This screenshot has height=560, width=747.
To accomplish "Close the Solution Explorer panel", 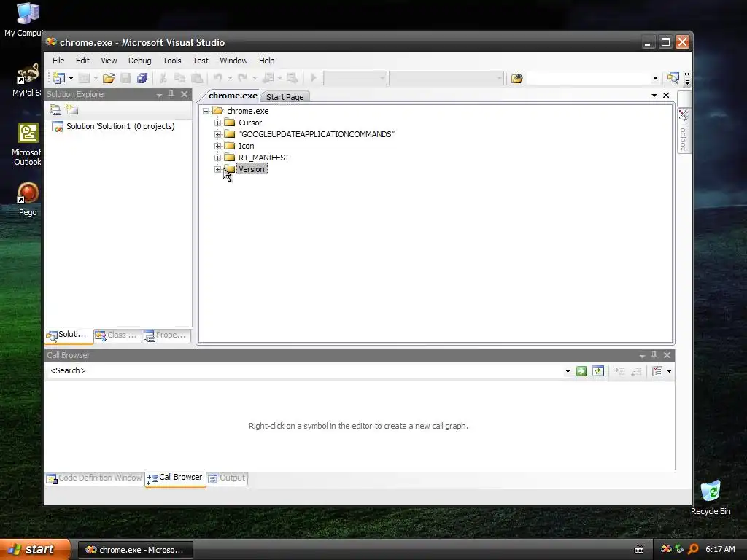I will pos(185,94).
